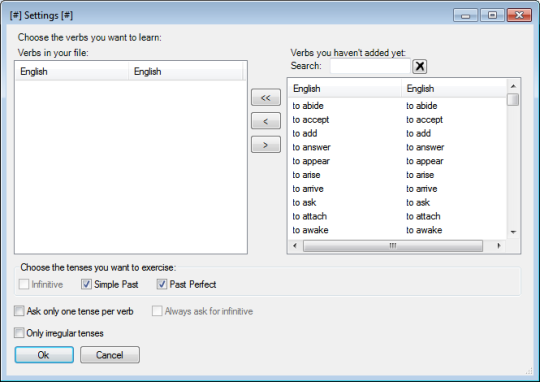The width and height of the screenshot is (540, 382).
Task: Select 'to attach' in first column
Action: point(310,216)
